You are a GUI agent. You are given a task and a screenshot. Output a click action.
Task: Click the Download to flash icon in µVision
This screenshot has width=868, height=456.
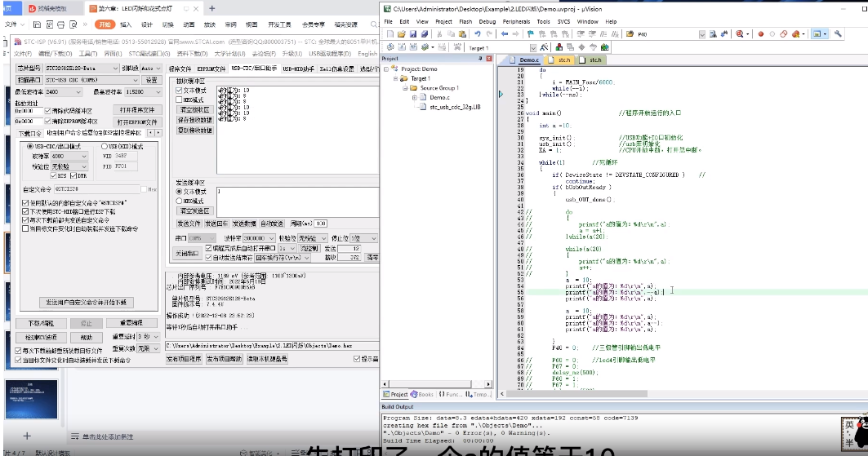pyautogui.click(x=457, y=47)
